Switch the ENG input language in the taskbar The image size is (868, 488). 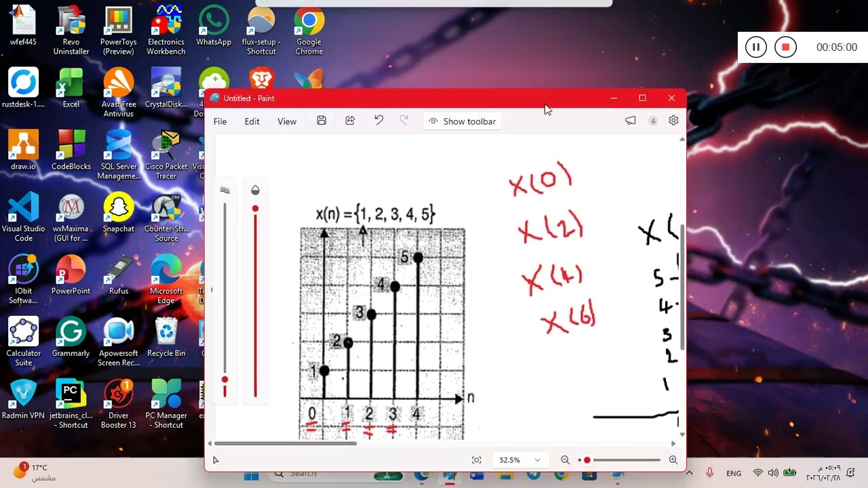point(734,473)
